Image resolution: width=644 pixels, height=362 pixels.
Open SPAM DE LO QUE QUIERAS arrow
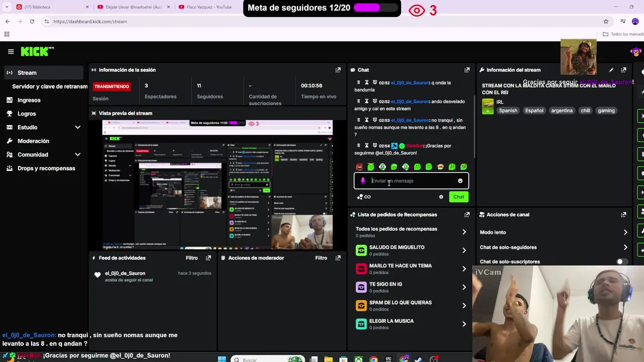click(464, 306)
